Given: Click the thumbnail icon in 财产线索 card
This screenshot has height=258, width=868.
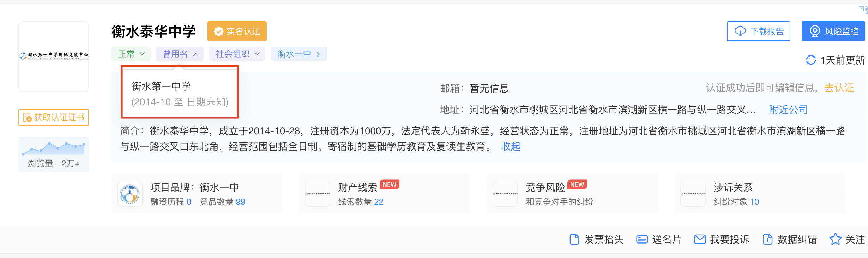Looking at the screenshot, I should [318, 194].
